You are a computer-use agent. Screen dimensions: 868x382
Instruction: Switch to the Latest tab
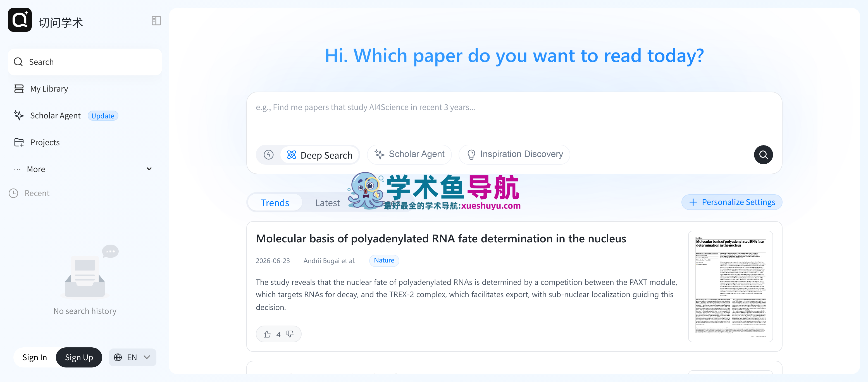(328, 202)
